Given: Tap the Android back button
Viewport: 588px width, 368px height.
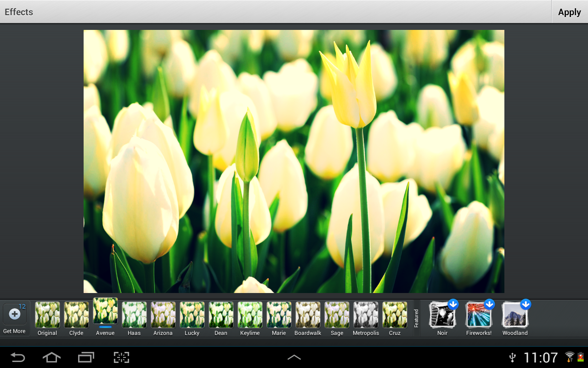Looking at the screenshot, I should tap(18, 357).
